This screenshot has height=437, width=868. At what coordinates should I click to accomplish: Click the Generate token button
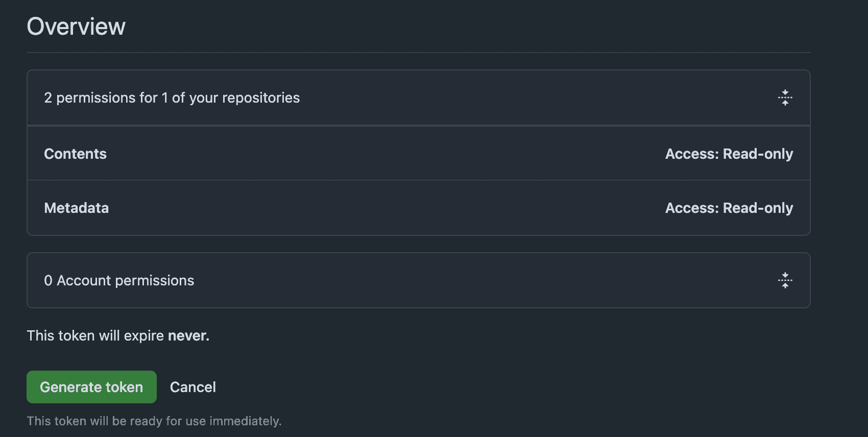click(91, 387)
